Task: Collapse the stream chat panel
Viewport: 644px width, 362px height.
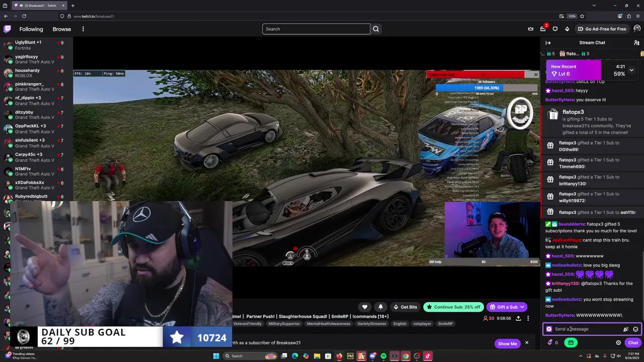Action: [x=548, y=43]
